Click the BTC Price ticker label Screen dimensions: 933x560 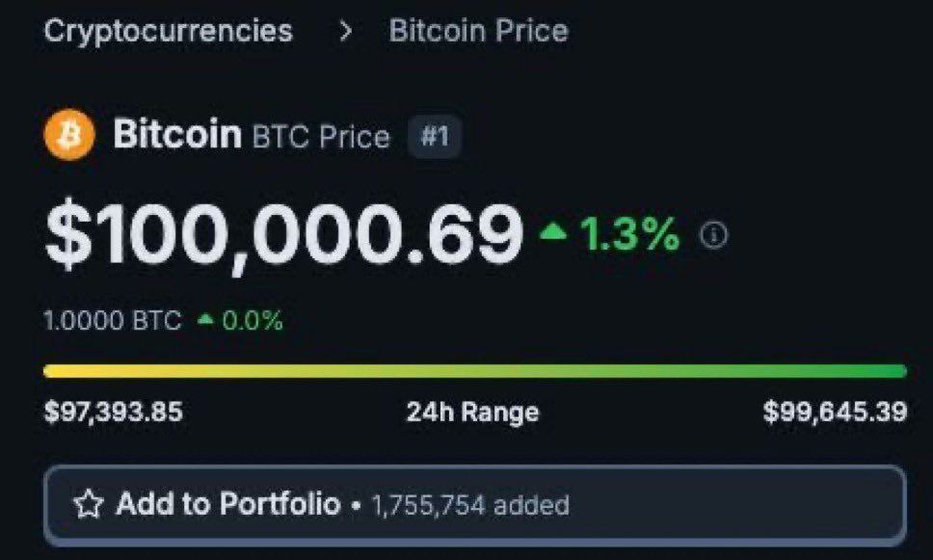pyautogui.click(x=321, y=137)
